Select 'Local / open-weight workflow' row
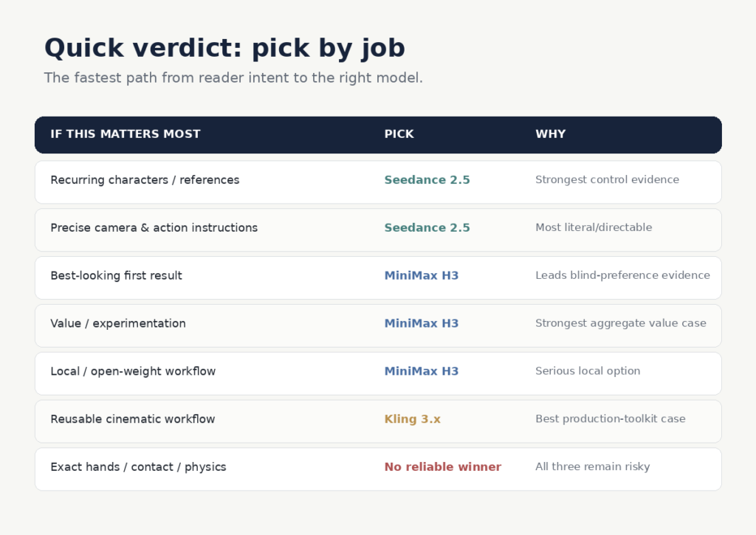 point(378,373)
